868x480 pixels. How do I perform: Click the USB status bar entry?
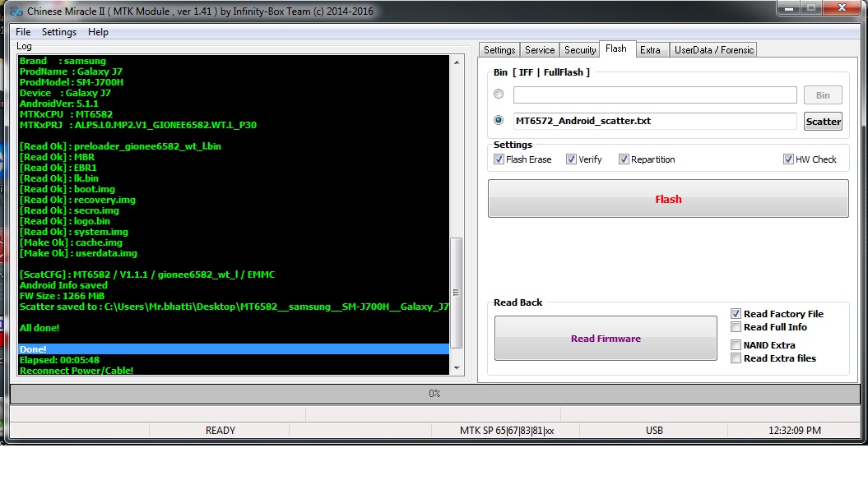tap(654, 430)
